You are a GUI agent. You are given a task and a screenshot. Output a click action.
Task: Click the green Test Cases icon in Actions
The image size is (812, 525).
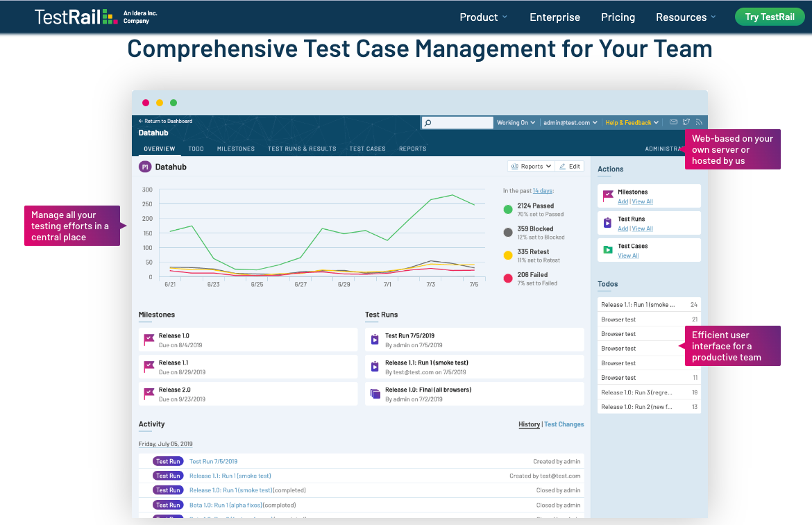(608, 250)
